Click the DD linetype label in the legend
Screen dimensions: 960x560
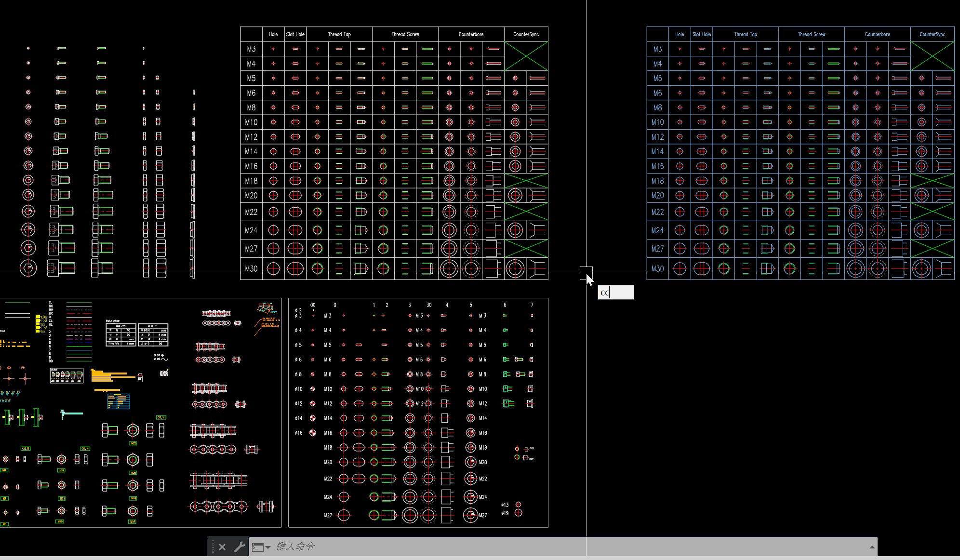coord(51,361)
